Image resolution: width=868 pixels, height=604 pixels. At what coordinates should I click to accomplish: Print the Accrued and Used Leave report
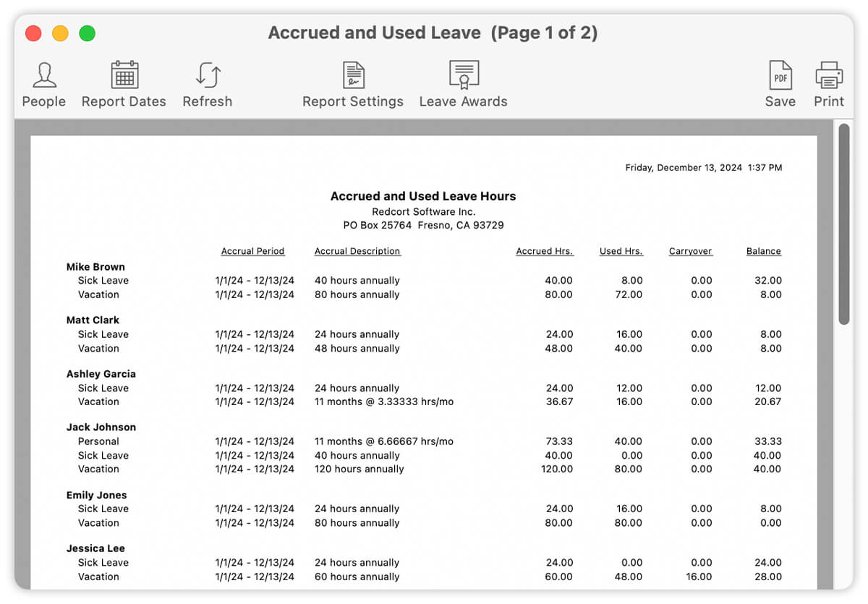pos(828,82)
